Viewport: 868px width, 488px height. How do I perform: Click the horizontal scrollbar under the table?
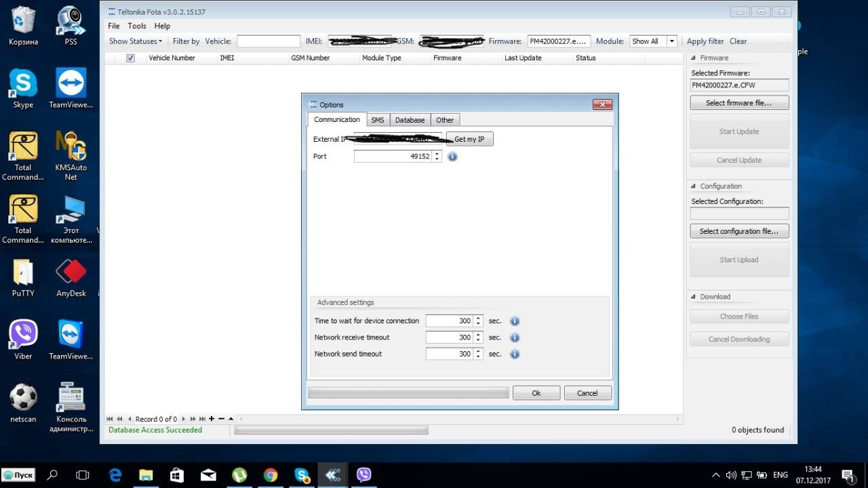(x=461, y=419)
